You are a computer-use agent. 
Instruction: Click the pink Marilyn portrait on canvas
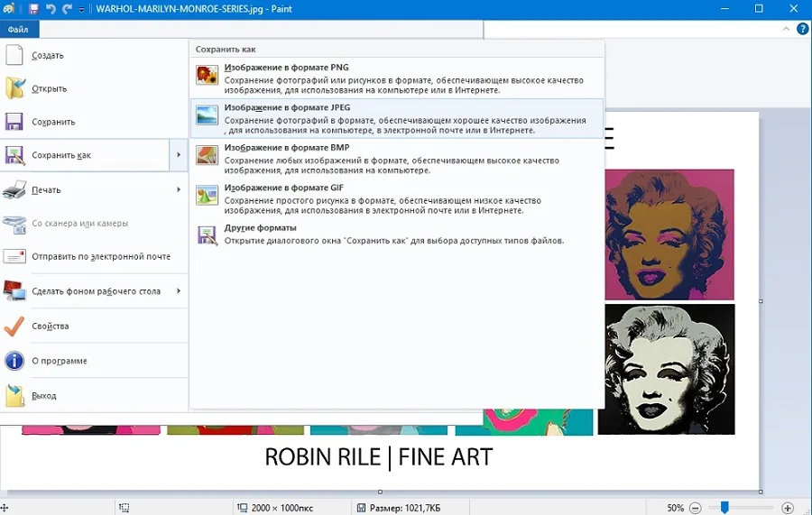point(669,235)
